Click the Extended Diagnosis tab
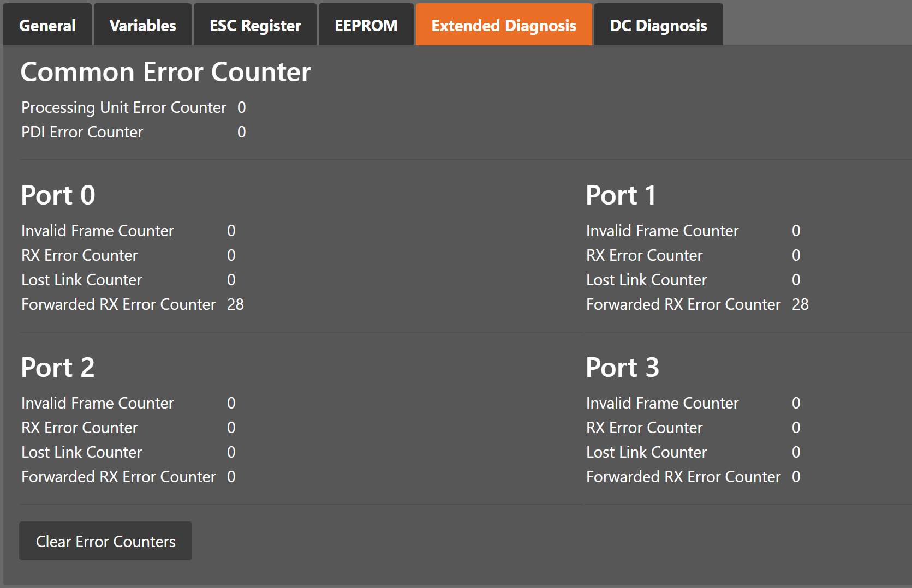The width and height of the screenshot is (912, 588). 504,26
